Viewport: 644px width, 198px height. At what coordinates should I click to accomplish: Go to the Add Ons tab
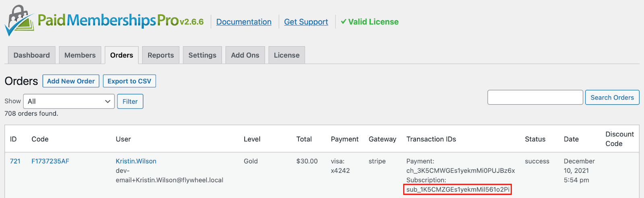click(x=245, y=55)
